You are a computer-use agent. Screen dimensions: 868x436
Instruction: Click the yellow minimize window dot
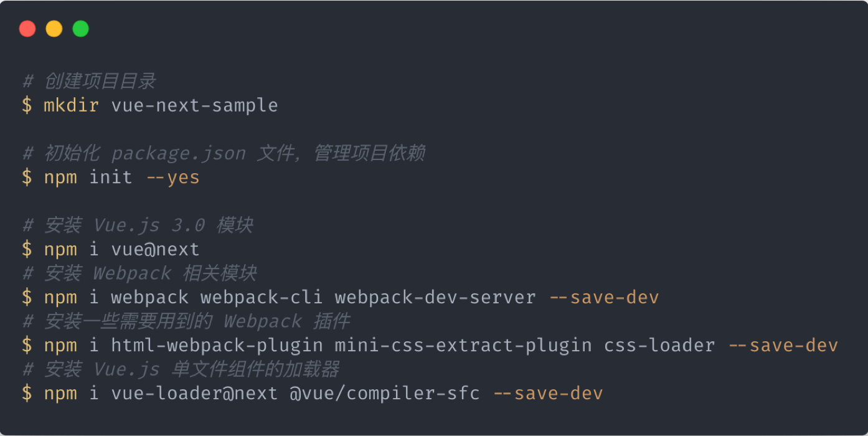(x=54, y=29)
